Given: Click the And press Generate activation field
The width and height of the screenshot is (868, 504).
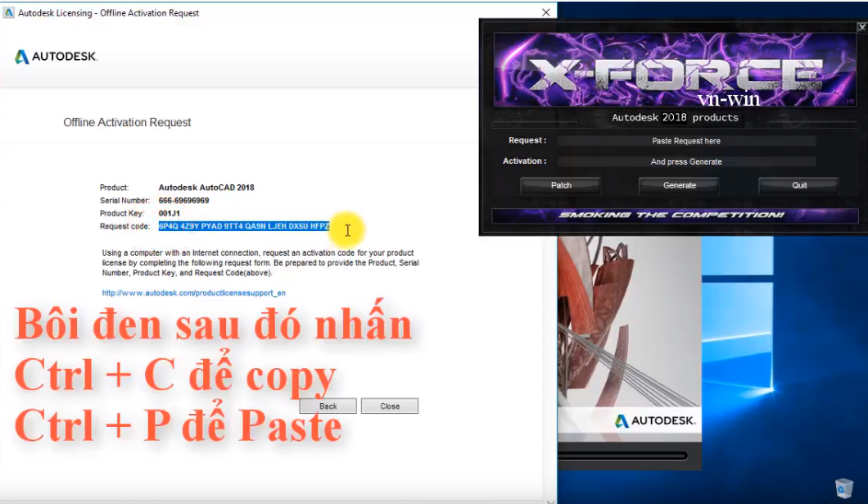Looking at the screenshot, I should coord(686,161).
